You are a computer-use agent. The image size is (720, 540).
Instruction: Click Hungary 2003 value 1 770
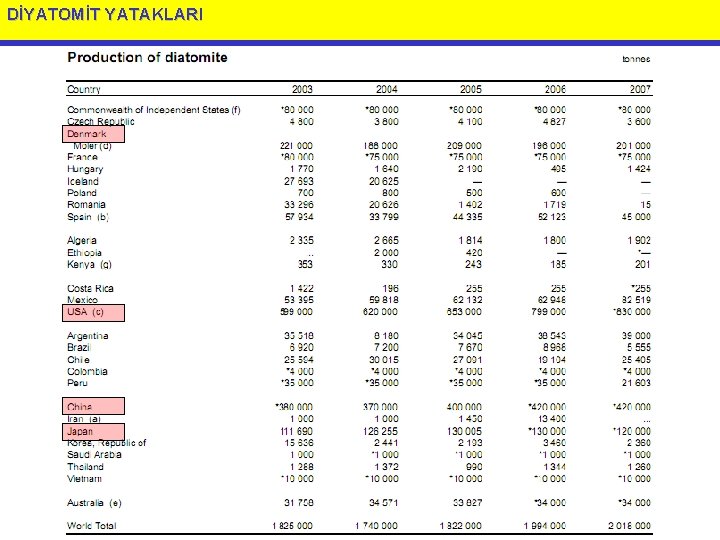302,169
